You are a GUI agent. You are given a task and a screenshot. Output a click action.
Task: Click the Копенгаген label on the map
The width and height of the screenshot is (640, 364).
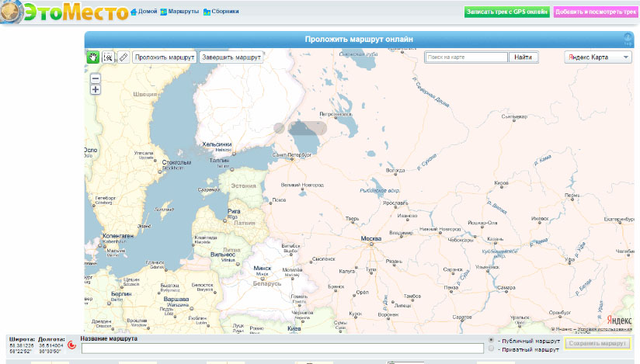(x=118, y=236)
